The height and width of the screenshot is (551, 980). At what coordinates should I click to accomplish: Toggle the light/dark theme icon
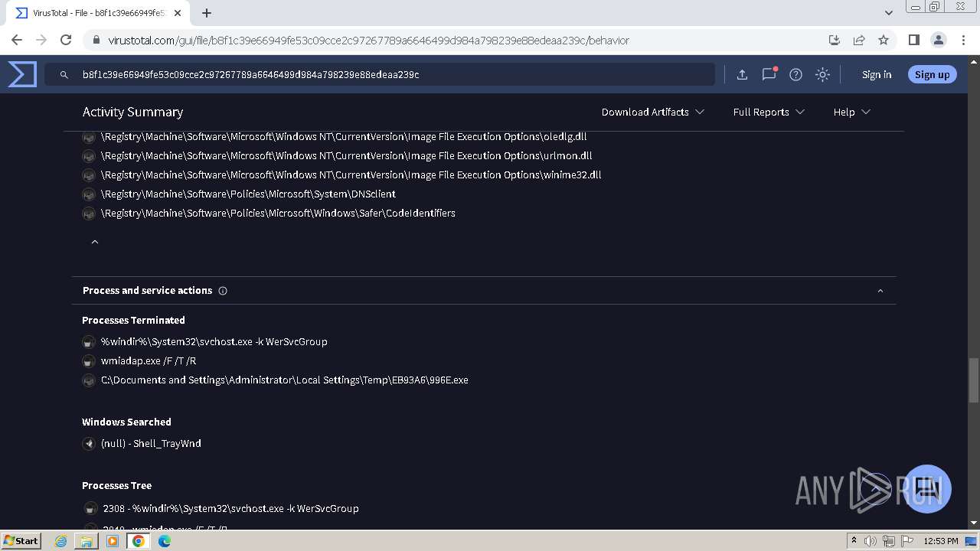822,74
